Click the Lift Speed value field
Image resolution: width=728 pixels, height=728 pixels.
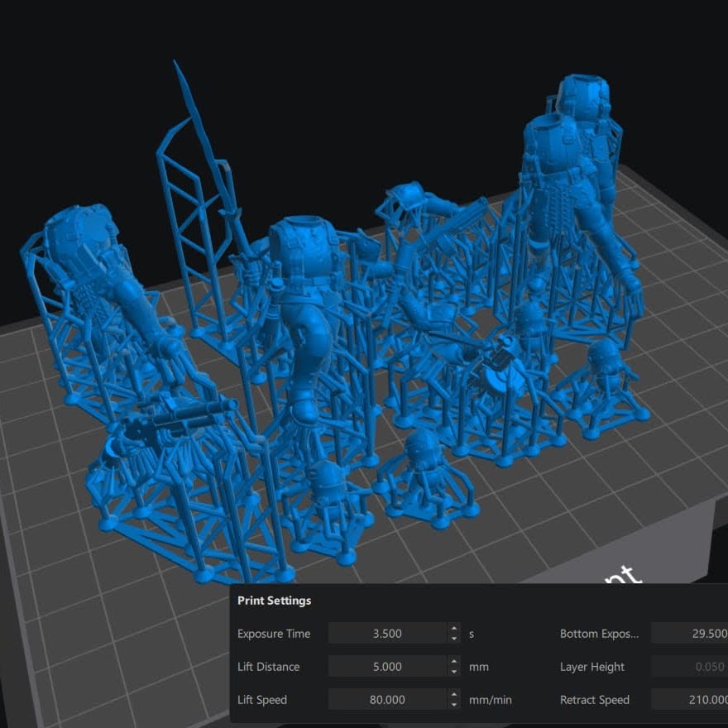point(387,700)
